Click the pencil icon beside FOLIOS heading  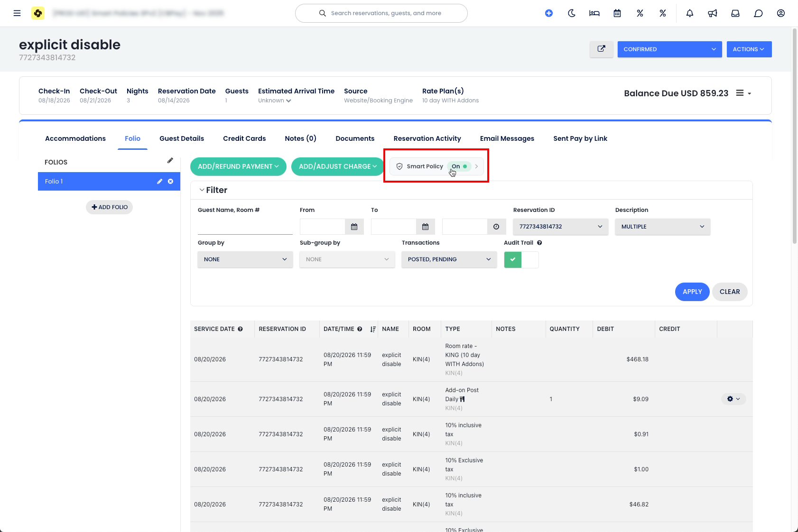click(170, 161)
